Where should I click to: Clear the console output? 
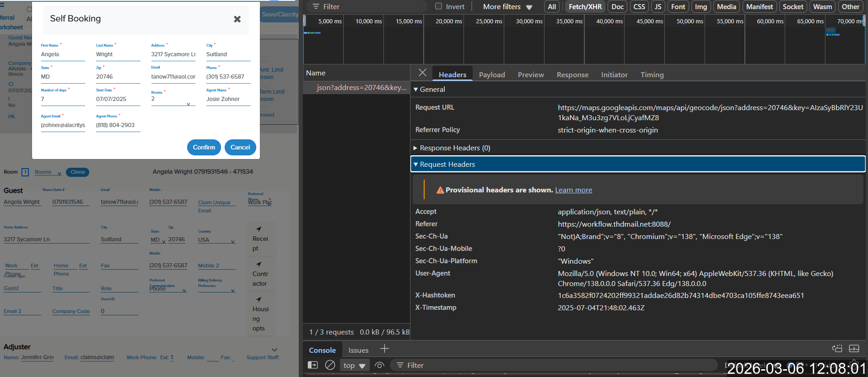click(x=330, y=365)
